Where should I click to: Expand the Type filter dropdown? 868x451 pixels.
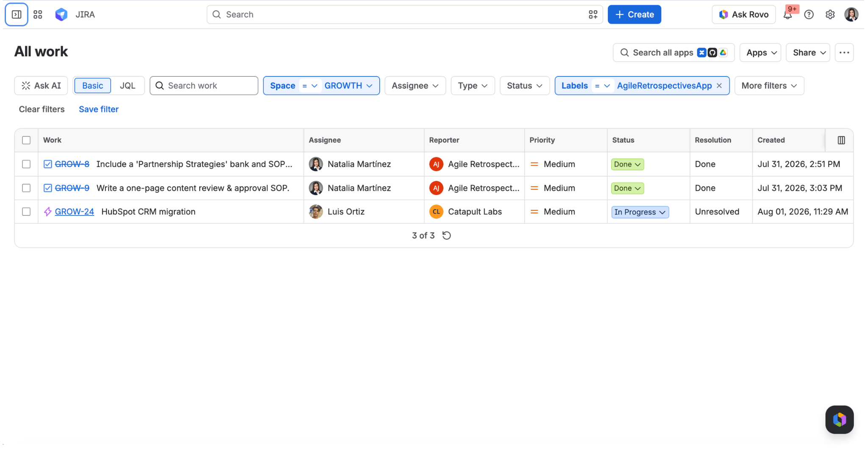473,86
